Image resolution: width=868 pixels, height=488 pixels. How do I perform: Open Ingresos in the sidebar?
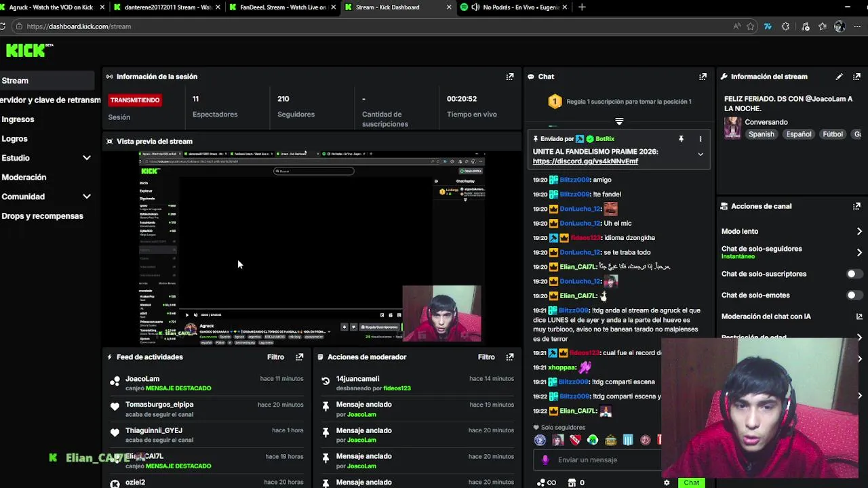(x=18, y=119)
